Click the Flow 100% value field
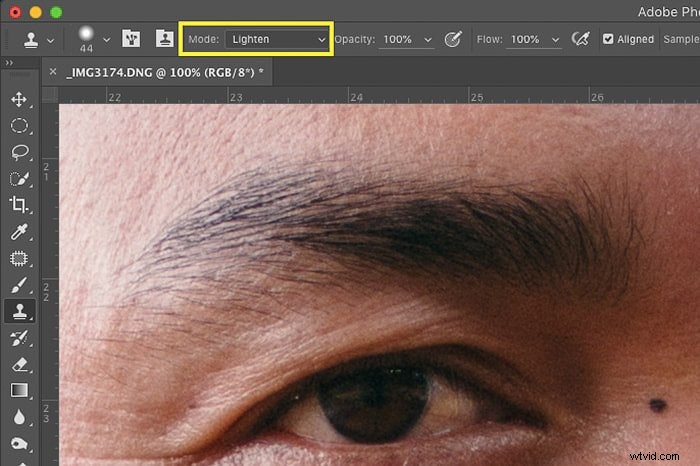The height and width of the screenshot is (466, 700). click(x=525, y=39)
